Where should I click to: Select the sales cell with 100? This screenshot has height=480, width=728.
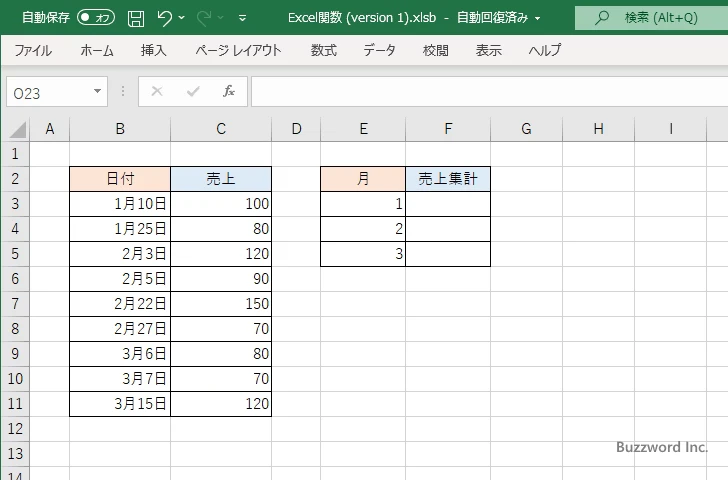pos(221,204)
